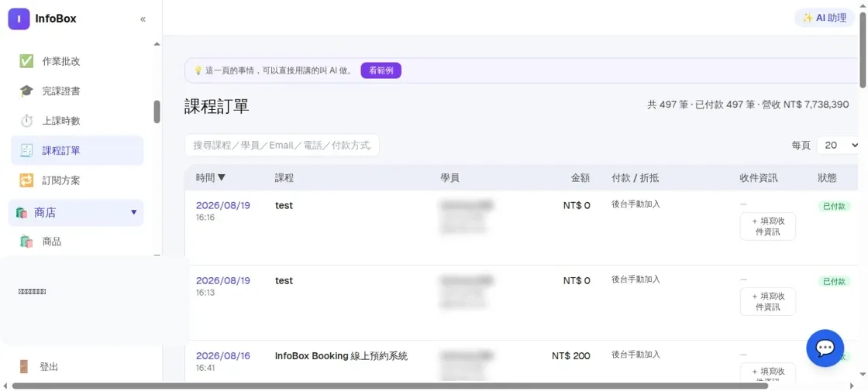
Task: Click the lightbulb icon in the AI tip banner
Action: pos(198,70)
